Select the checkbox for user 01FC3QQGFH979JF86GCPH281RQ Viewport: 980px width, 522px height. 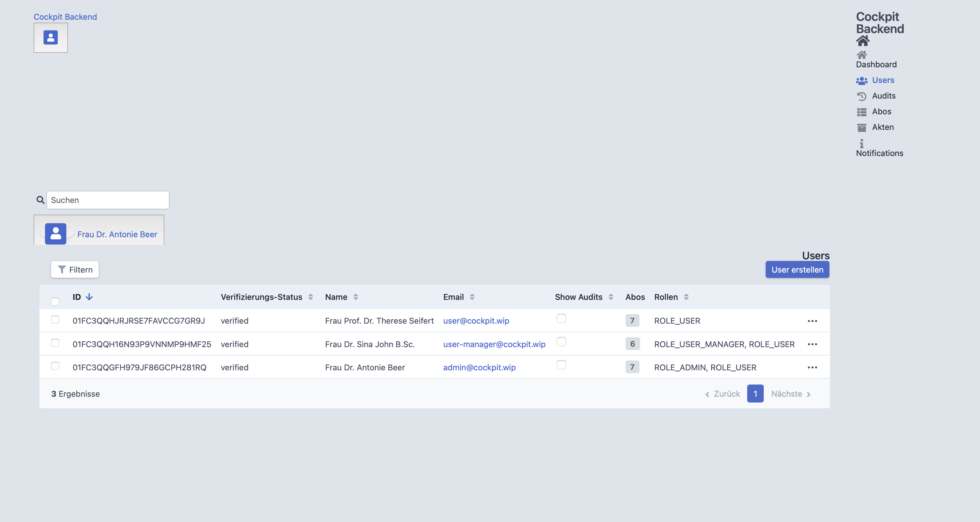(55, 366)
